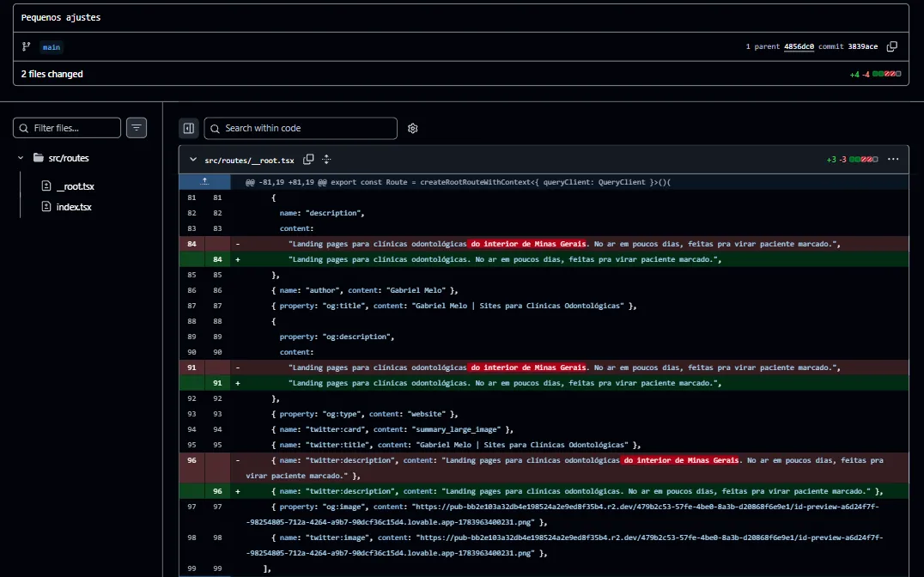Click deleted line number 91
This screenshot has width=924, height=577.
191,367
